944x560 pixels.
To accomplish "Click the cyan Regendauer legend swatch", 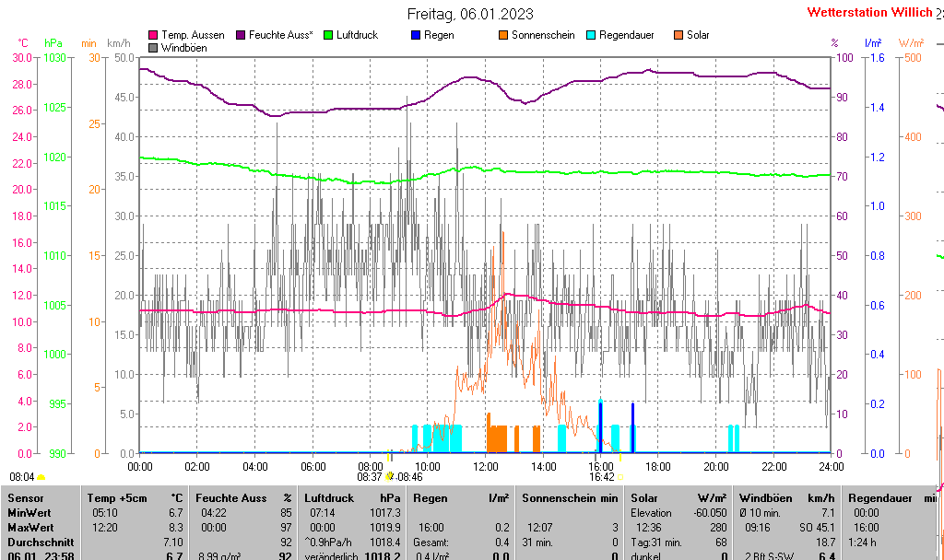I will (x=591, y=35).
